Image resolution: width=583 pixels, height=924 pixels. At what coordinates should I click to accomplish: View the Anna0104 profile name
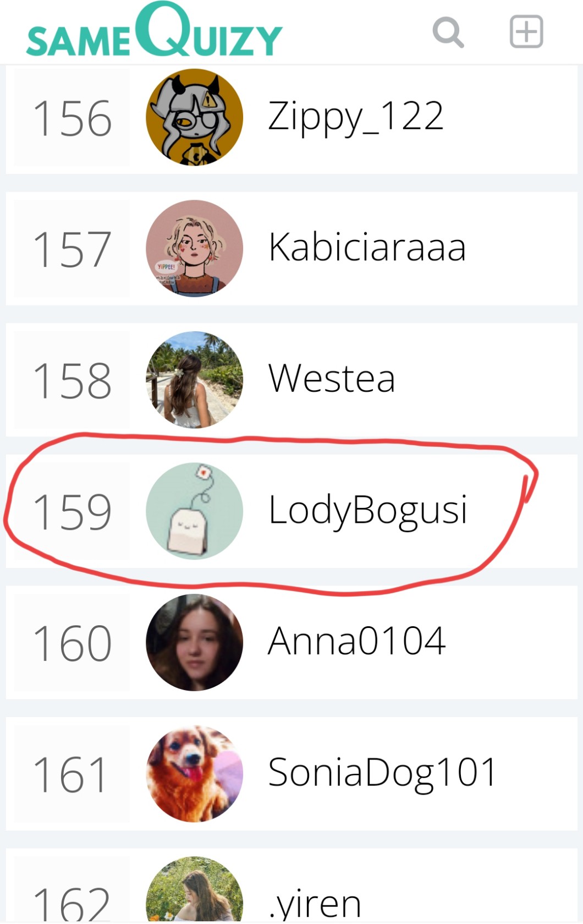[356, 641]
